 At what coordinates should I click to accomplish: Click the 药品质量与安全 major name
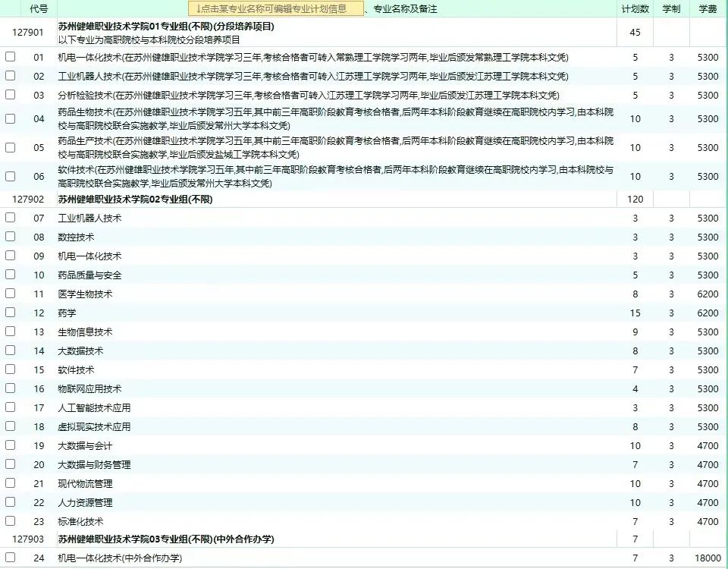89,275
